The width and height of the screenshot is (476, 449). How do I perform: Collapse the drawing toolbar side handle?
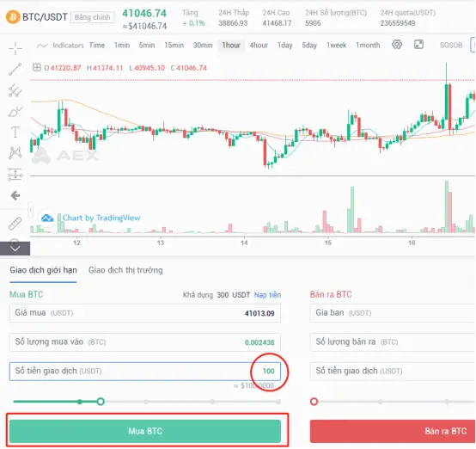31,210
